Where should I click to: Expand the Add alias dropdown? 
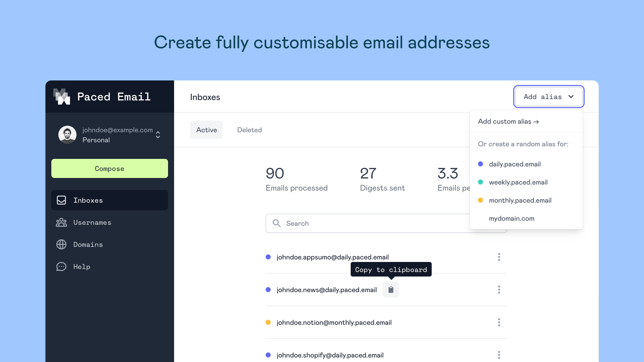[548, 96]
